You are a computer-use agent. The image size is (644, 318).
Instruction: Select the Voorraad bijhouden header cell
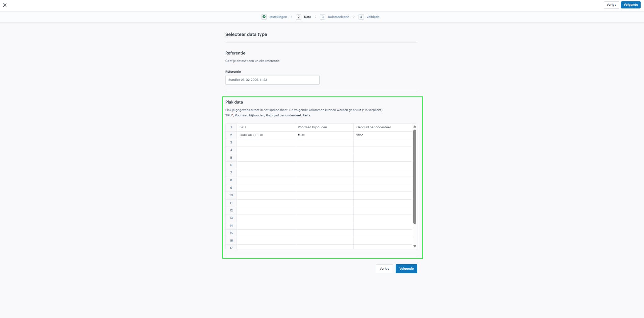pos(324,127)
